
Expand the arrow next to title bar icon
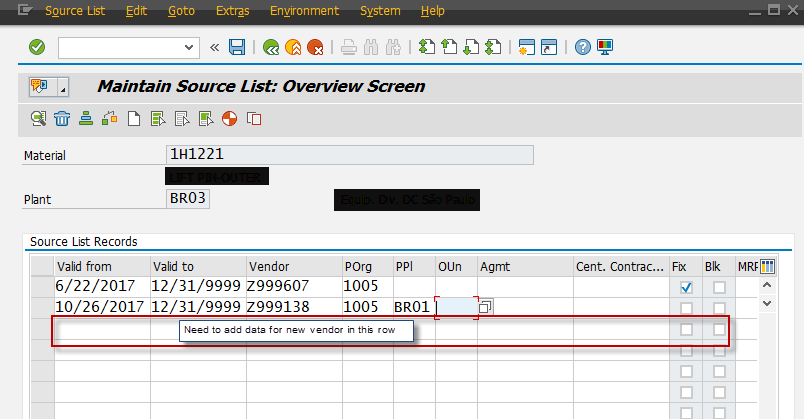(63, 86)
